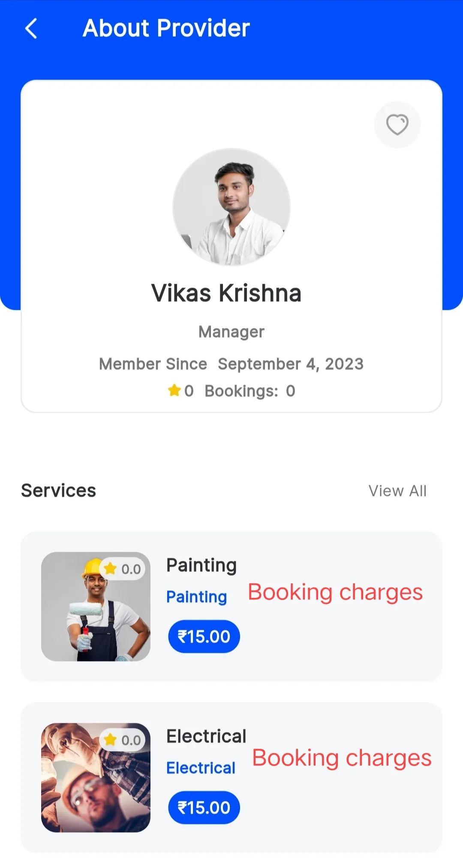The image size is (463, 868).
Task: Select the Electrical service title
Action: coord(206,736)
